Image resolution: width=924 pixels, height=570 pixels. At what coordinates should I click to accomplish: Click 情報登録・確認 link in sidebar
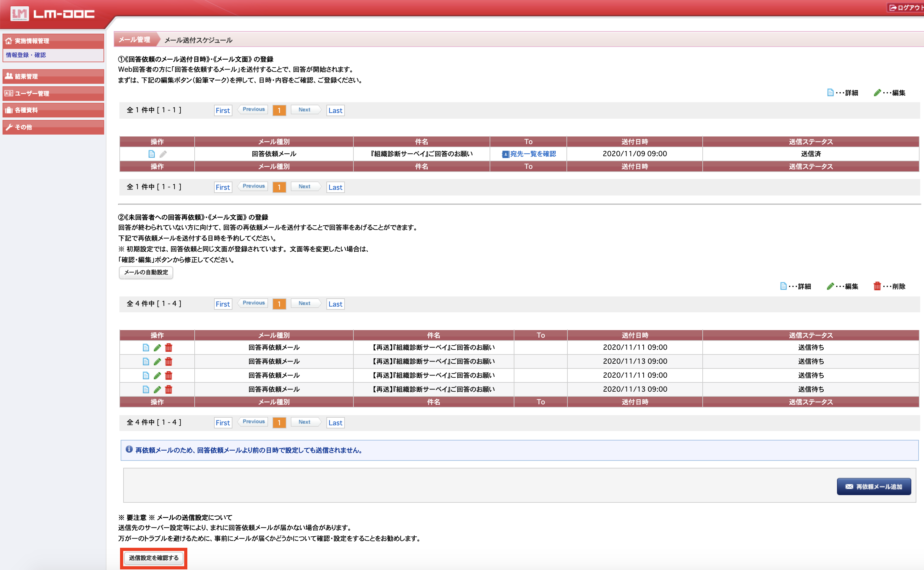pyautogui.click(x=26, y=55)
